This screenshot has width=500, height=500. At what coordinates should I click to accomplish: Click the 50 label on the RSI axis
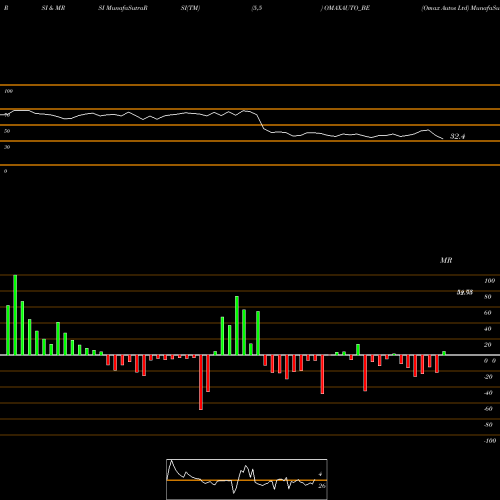pos(7,131)
